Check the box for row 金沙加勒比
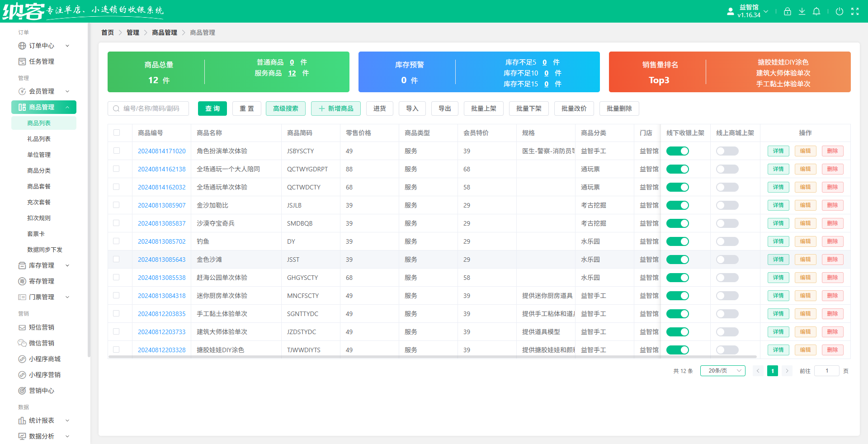 tap(117, 205)
